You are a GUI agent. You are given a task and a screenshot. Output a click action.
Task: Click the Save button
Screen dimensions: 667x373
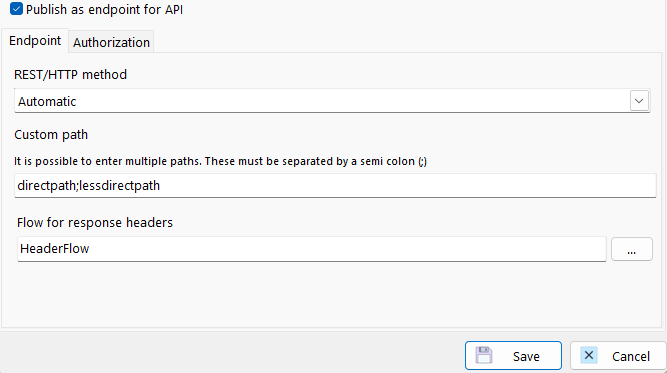click(513, 356)
